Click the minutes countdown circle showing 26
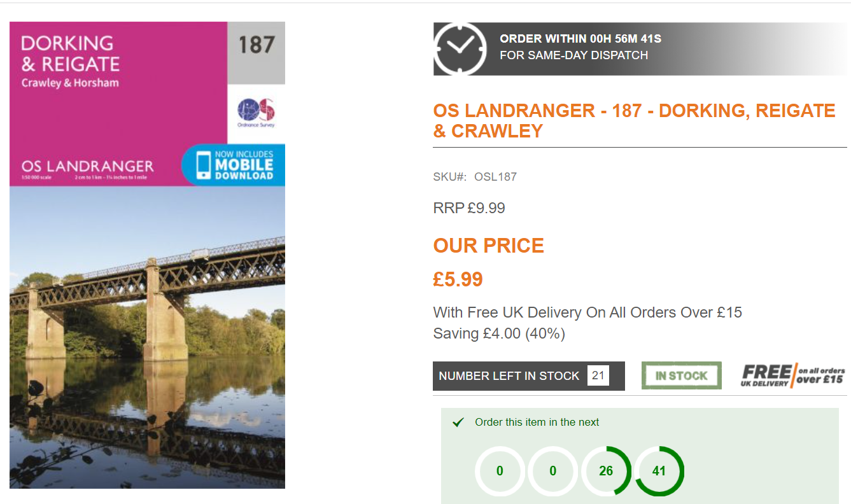851x504 pixels. point(606,471)
